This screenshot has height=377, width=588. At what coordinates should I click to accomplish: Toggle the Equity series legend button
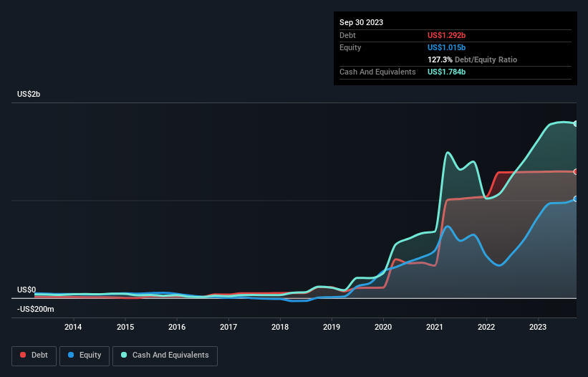(x=85, y=355)
